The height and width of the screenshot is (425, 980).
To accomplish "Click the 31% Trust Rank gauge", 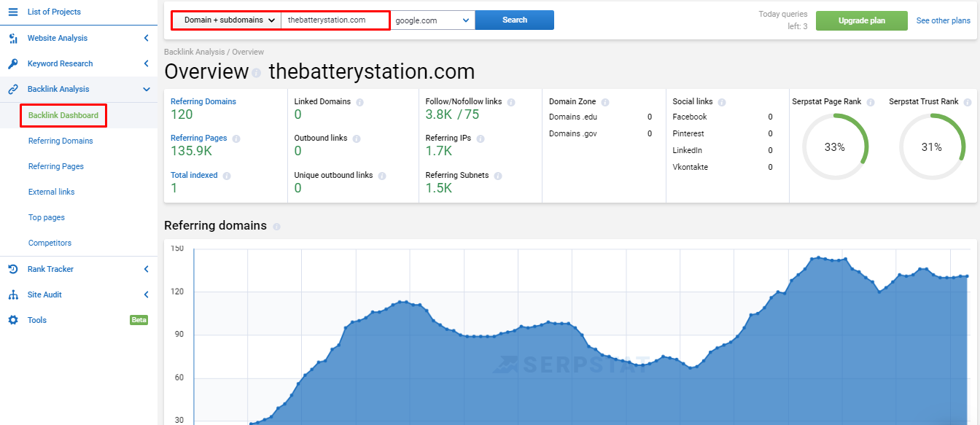I will (932, 147).
